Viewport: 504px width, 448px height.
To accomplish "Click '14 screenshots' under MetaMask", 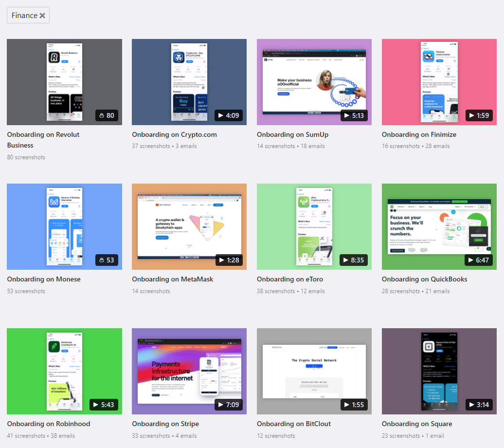I will click(151, 291).
